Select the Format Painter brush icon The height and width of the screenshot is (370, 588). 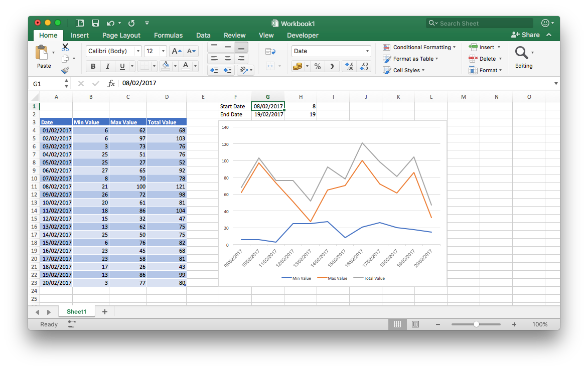coord(65,70)
